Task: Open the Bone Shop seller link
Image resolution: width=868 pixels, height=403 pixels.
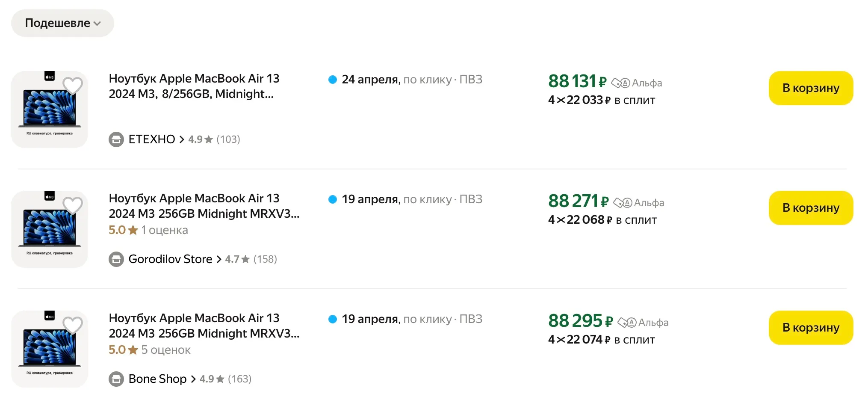Action: pos(157,379)
